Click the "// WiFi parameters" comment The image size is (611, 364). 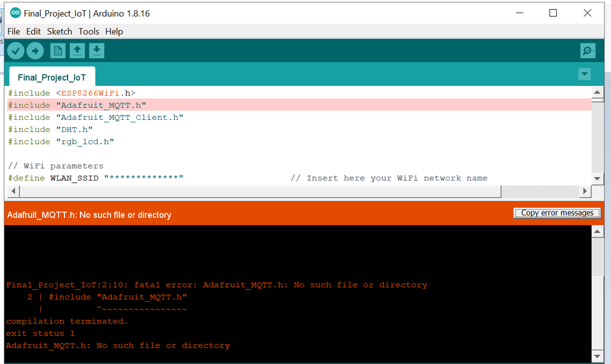tap(55, 166)
